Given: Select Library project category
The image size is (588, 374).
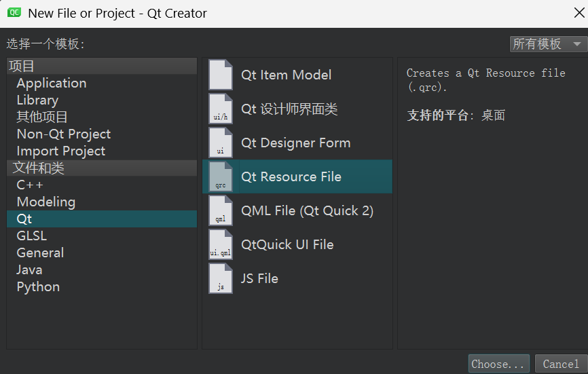Looking at the screenshot, I should 102,100.
